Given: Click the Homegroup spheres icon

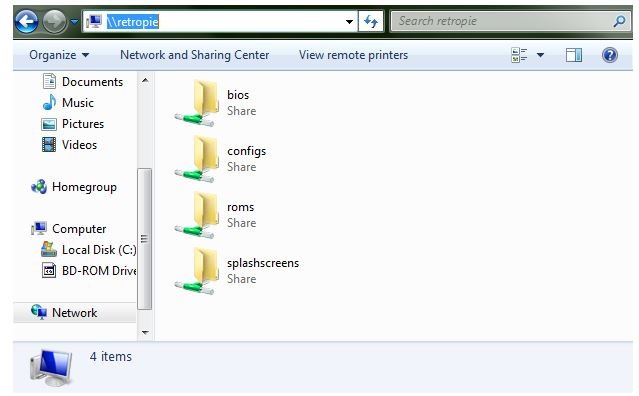Looking at the screenshot, I should [39, 187].
